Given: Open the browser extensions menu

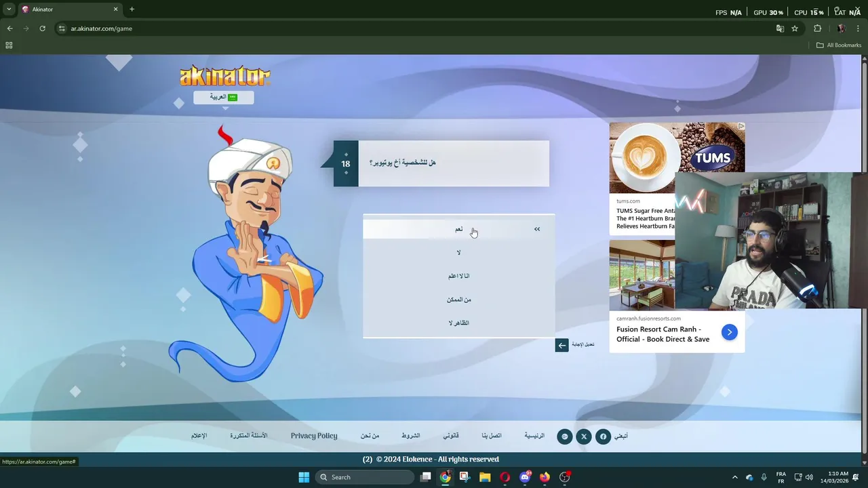Looking at the screenshot, I should [817, 28].
